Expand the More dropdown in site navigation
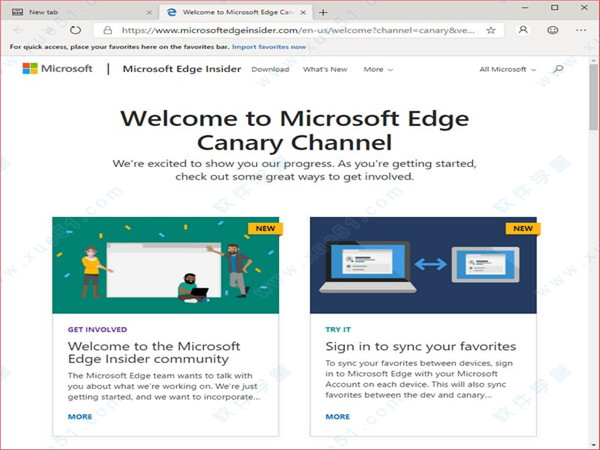 (378, 69)
